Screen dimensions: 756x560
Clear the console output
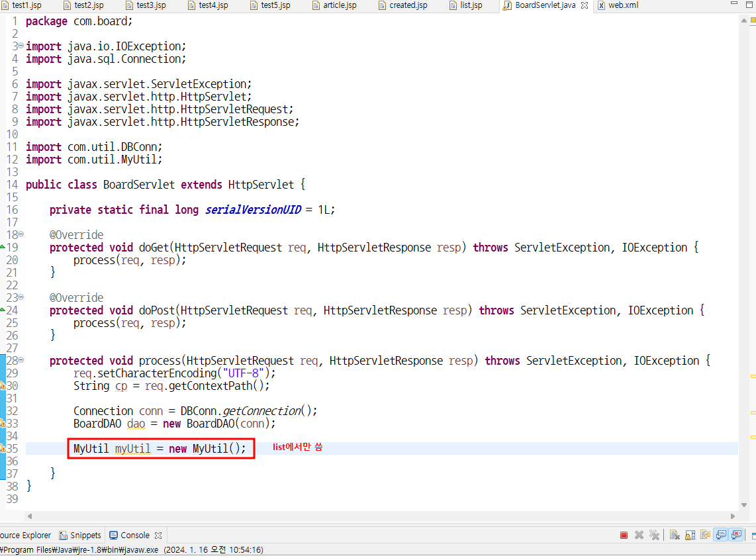[675, 535]
